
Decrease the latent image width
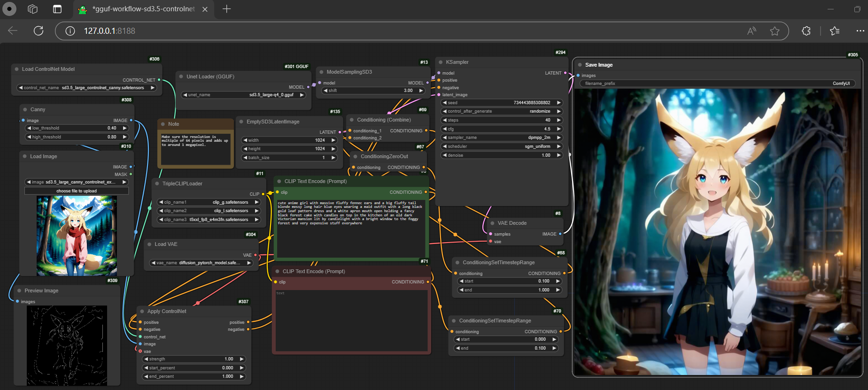245,140
